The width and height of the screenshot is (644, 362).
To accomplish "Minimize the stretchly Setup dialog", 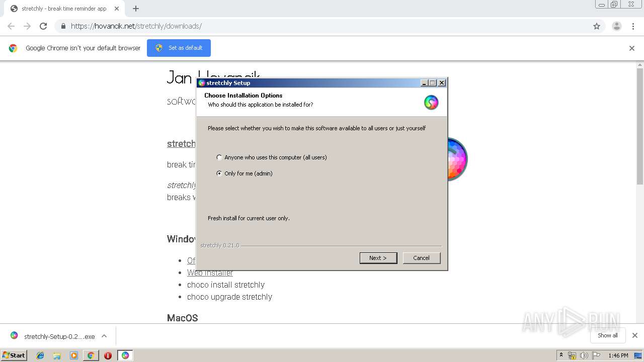I will point(424,83).
